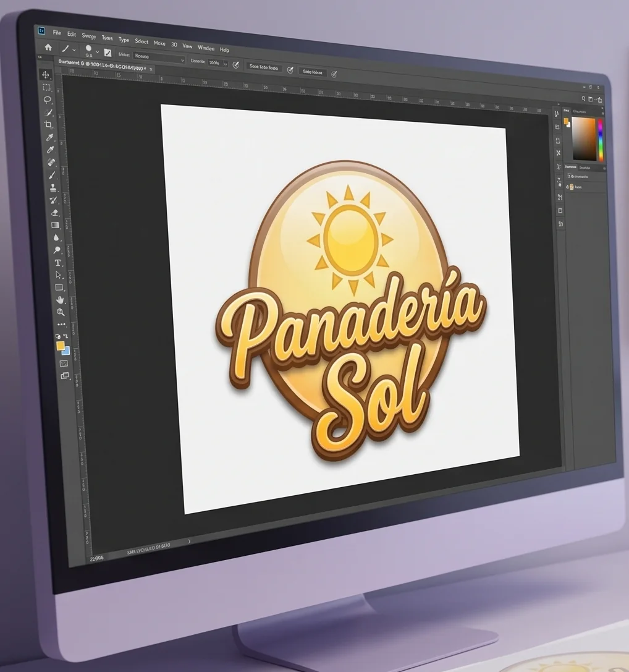Open the search magnifier at top right
This screenshot has height=672, width=629.
[583, 98]
